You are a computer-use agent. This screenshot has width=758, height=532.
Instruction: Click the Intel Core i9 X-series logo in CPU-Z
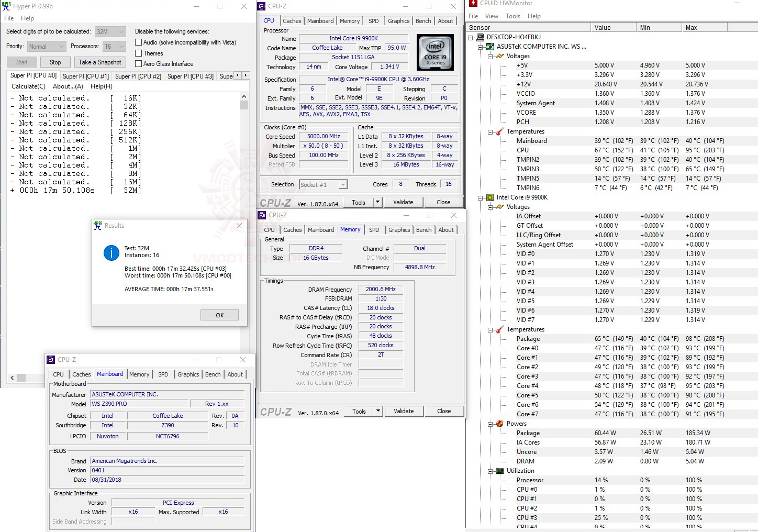click(x=435, y=52)
